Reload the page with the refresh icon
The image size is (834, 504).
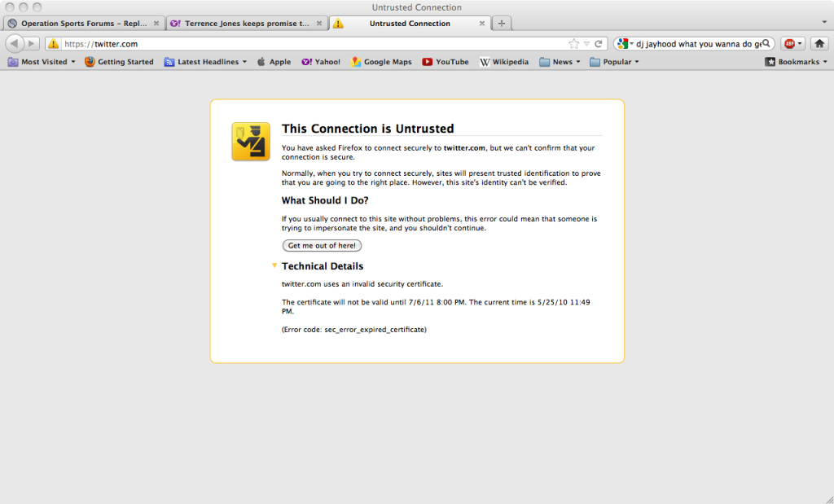599,44
